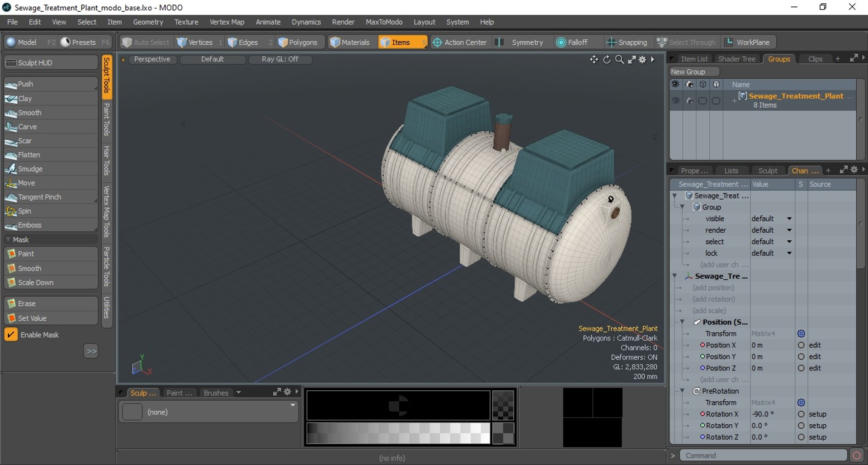
Task: Click the Default shading button
Action: tap(212, 59)
